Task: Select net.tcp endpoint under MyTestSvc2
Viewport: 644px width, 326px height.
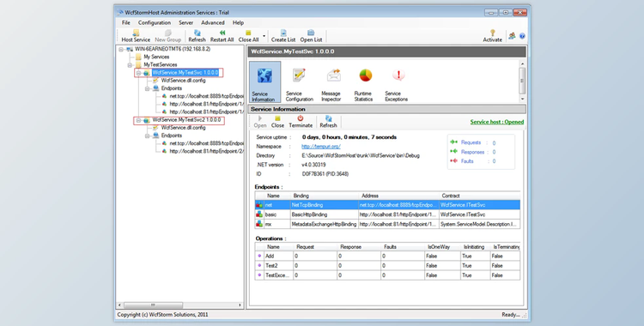Action: click(207, 143)
